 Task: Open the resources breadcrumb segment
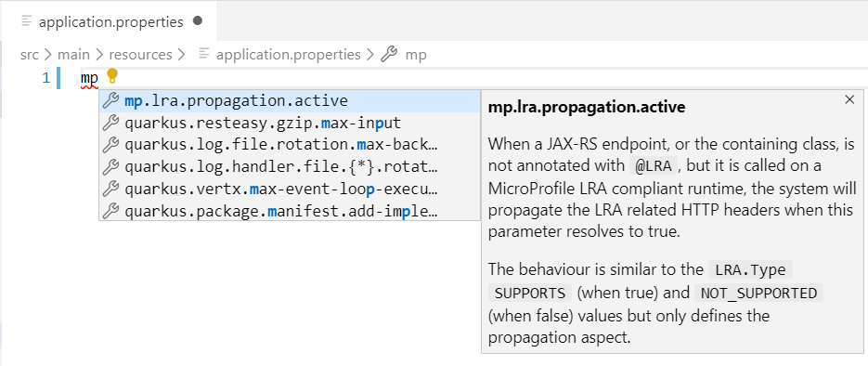tap(140, 55)
